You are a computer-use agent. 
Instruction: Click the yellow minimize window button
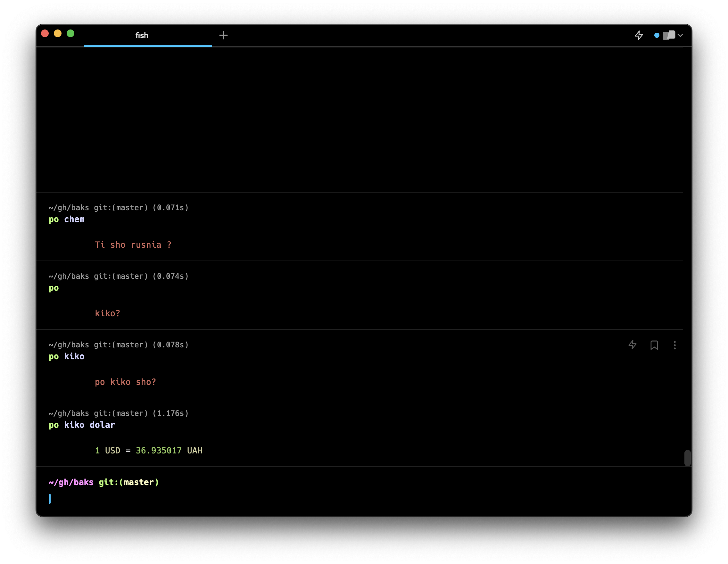click(58, 33)
